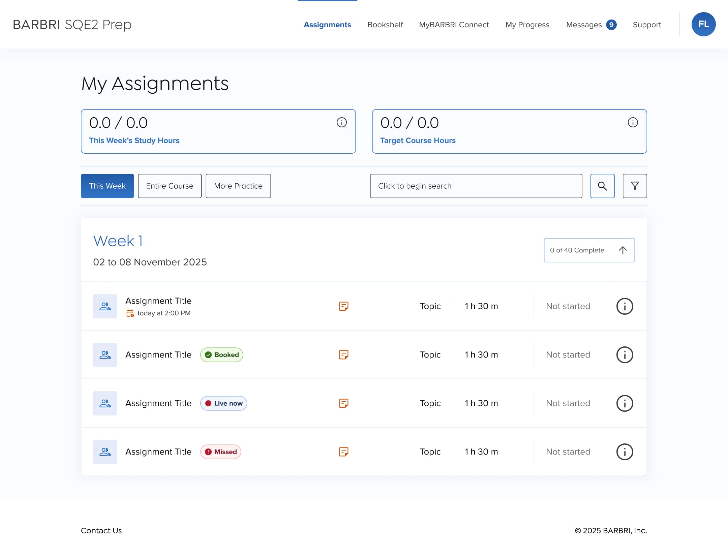Screen dimensions: 728x560
Task: Click the FL user avatar
Action: (x=703, y=24)
